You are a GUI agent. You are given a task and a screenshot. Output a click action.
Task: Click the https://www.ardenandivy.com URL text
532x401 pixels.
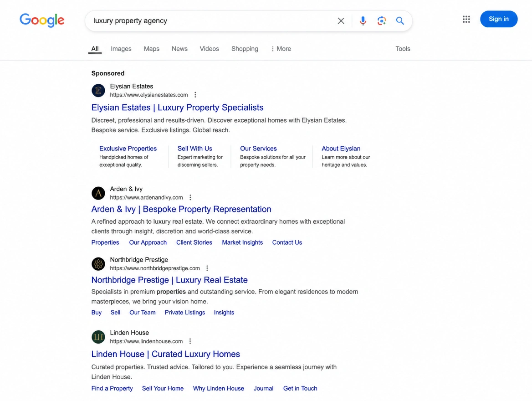pos(146,198)
